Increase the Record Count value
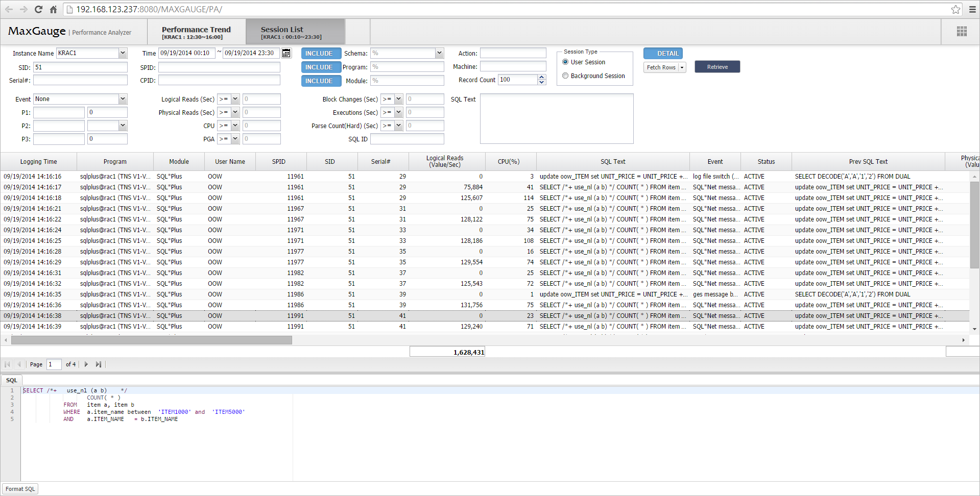Image resolution: width=980 pixels, height=496 pixels. click(x=542, y=77)
